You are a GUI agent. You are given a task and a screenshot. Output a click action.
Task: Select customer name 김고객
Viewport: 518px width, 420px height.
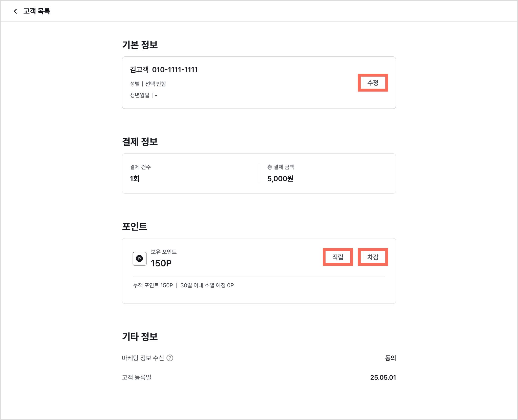tap(139, 70)
